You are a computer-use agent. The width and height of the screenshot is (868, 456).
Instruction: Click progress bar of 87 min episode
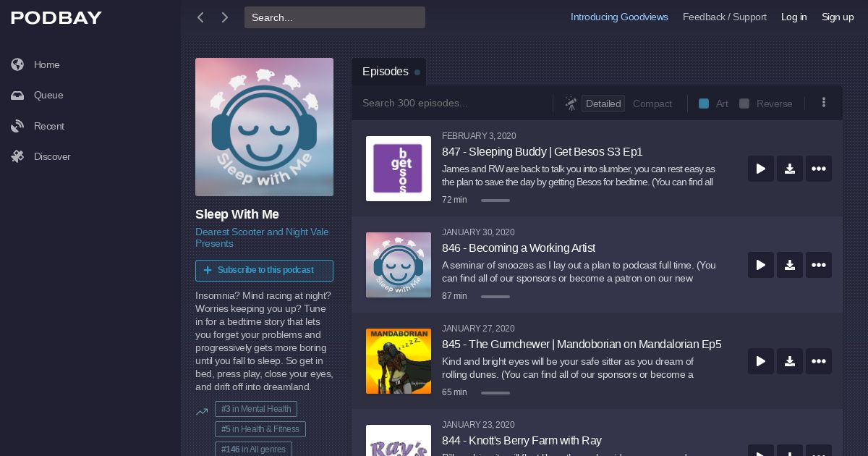tap(495, 297)
